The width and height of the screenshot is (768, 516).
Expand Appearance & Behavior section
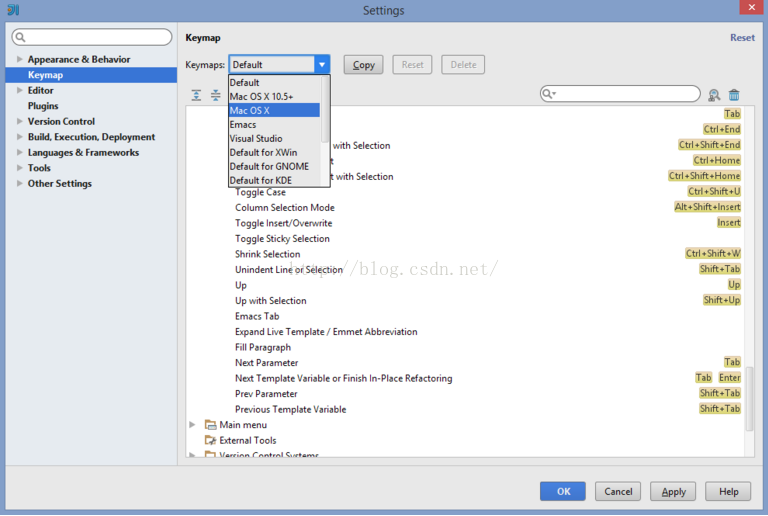coord(20,59)
